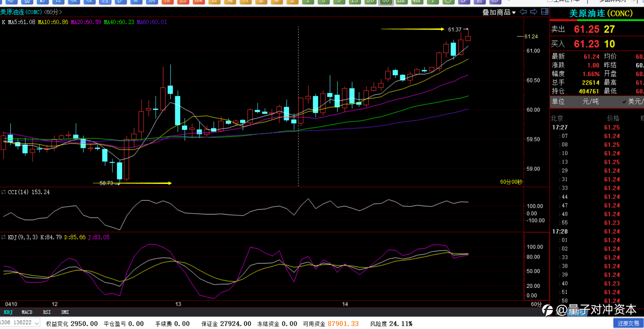Click the 总手 22614 volume value
The height and width of the screenshot is (329, 644).
click(591, 83)
